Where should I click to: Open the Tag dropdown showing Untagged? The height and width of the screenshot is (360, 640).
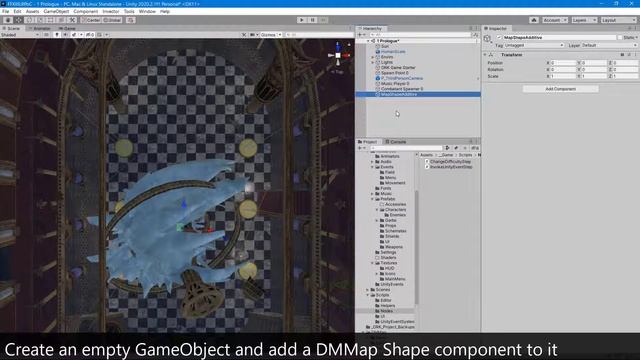(534, 45)
